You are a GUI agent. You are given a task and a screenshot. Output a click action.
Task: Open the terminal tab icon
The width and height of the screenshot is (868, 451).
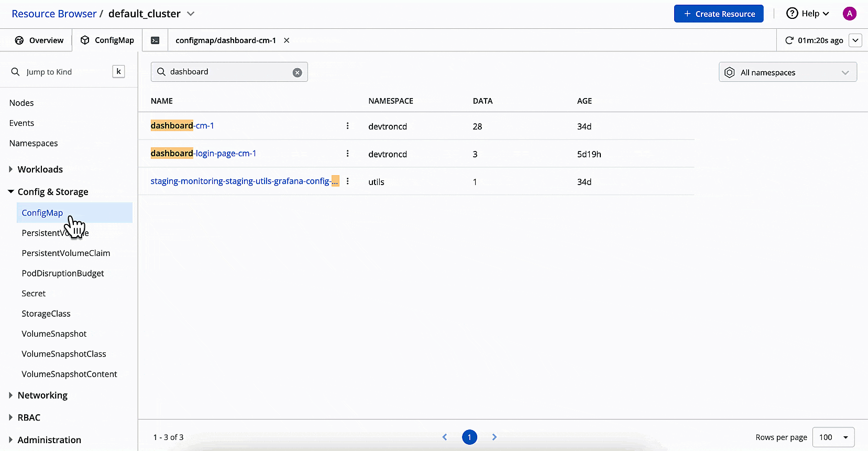(155, 40)
